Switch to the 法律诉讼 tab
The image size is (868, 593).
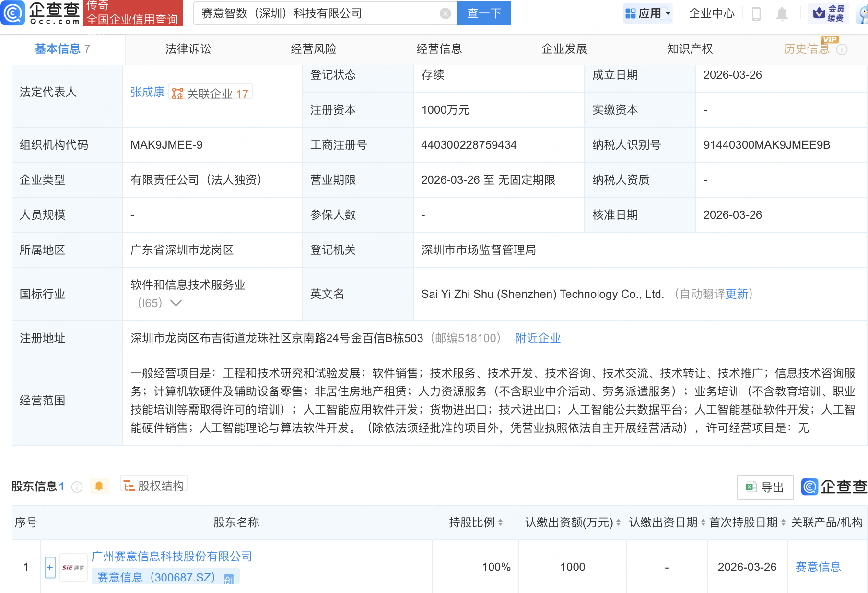[x=188, y=48]
